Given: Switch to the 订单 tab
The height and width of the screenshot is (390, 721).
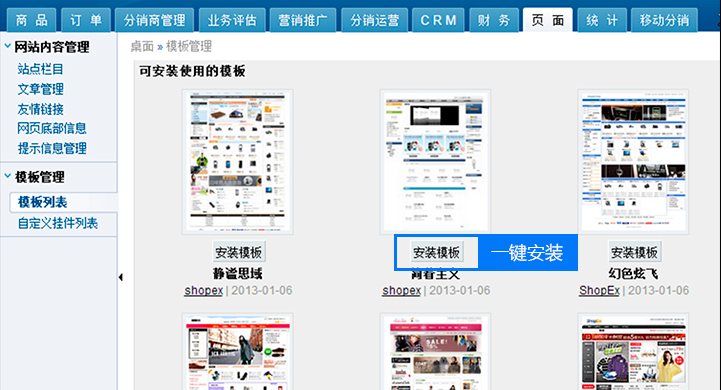Looking at the screenshot, I should click(x=86, y=20).
